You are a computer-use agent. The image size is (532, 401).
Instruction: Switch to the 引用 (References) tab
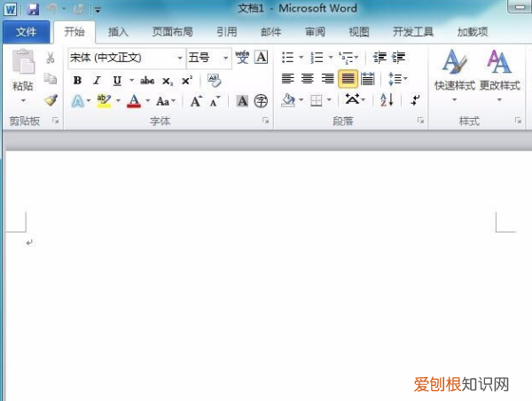227,32
